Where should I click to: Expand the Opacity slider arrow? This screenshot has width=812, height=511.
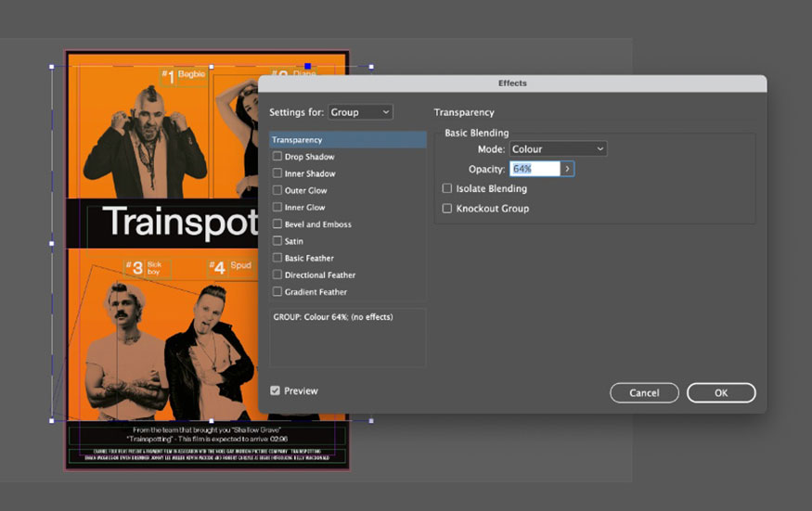[568, 169]
